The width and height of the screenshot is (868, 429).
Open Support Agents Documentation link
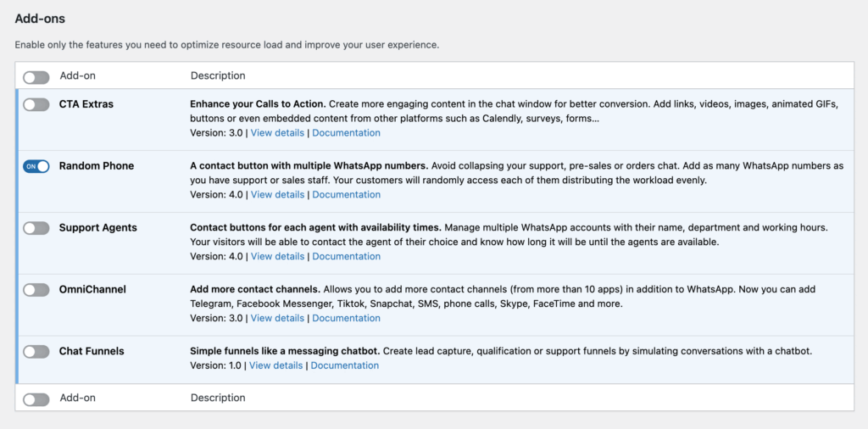(346, 257)
